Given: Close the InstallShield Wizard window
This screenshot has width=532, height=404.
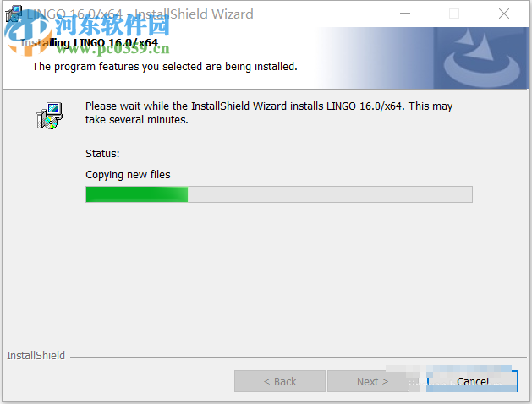Looking at the screenshot, I should 504,14.
